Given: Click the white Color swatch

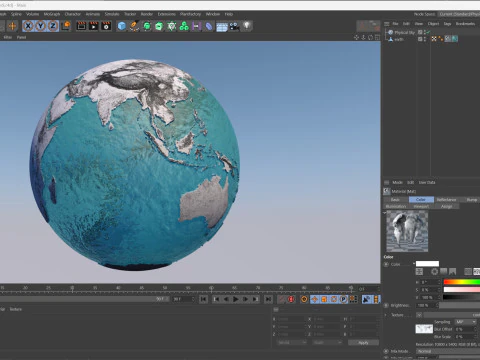Looking at the screenshot, I should click(427, 264).
